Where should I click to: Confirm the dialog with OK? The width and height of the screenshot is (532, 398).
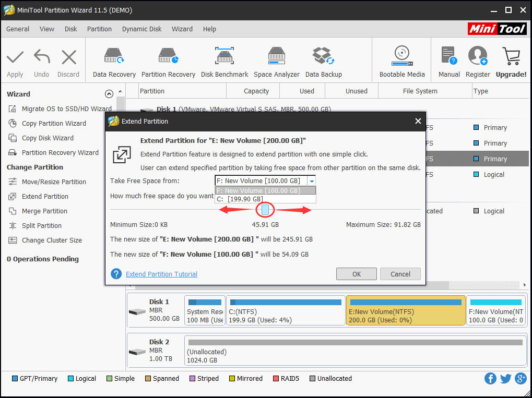coord(357,274)
